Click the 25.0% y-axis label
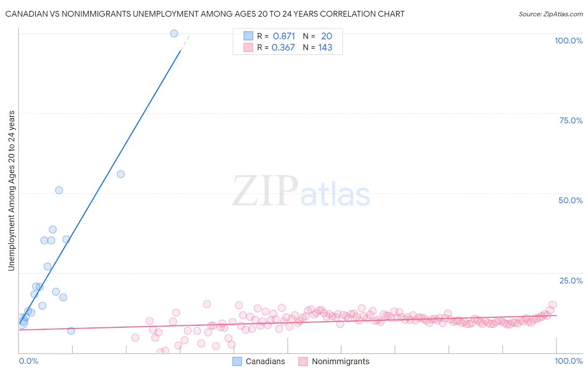588x373 pixels. (571, 281)
